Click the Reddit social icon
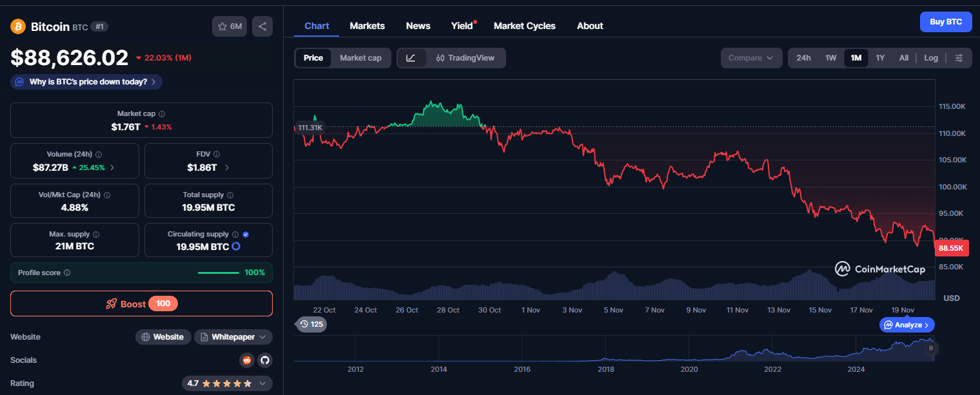The height and width of the screenshot is (395, 980). pos(246,360)
